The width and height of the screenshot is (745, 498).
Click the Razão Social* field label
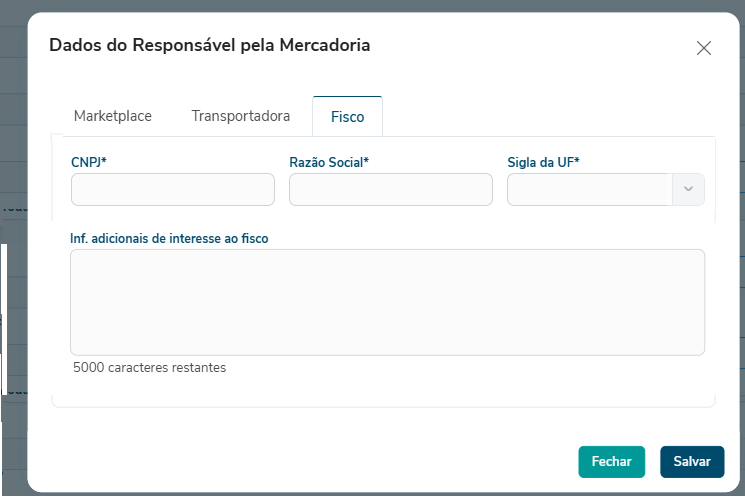coord(329,161)
